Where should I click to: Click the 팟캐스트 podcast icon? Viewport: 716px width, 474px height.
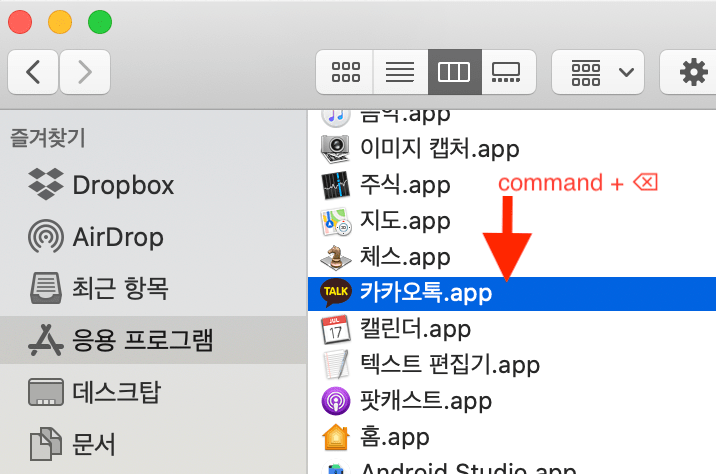(x=336, y=401)
